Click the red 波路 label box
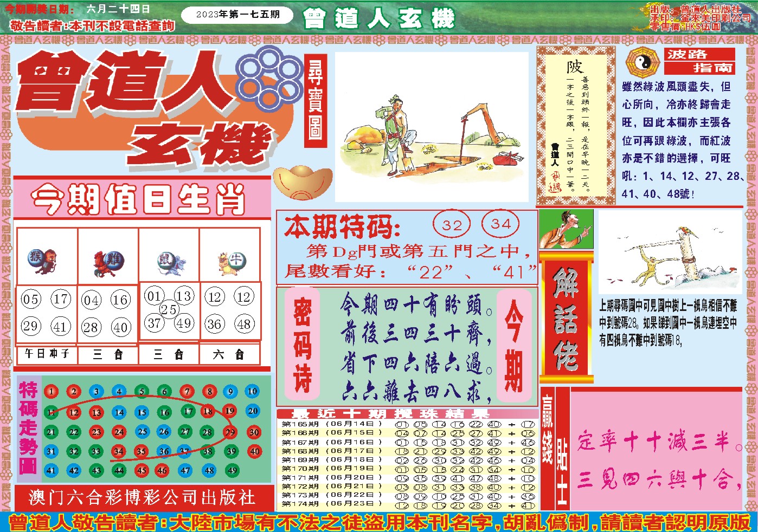This screenshot has height=532, width=758. (699, 54)
